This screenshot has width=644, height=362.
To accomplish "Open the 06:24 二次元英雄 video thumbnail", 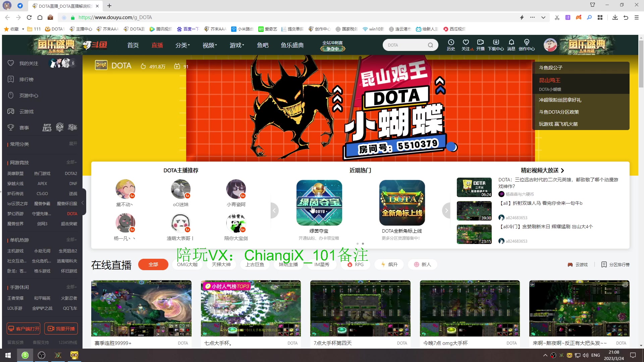I will click(474, 187).
